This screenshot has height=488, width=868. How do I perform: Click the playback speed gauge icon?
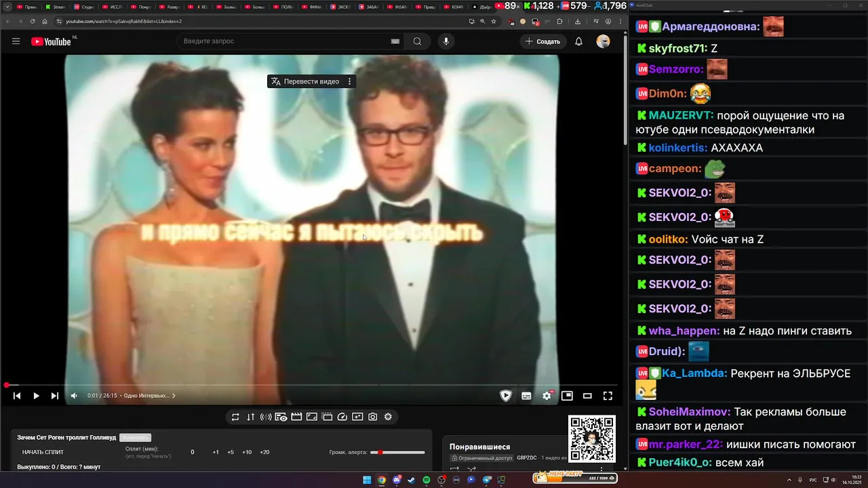(x=342, y=417)
